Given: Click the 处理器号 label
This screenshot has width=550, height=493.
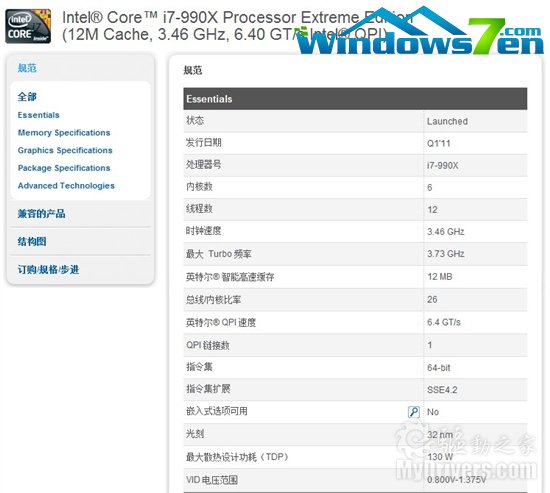Looking at the screenshot, I should (x=203, y=165).
